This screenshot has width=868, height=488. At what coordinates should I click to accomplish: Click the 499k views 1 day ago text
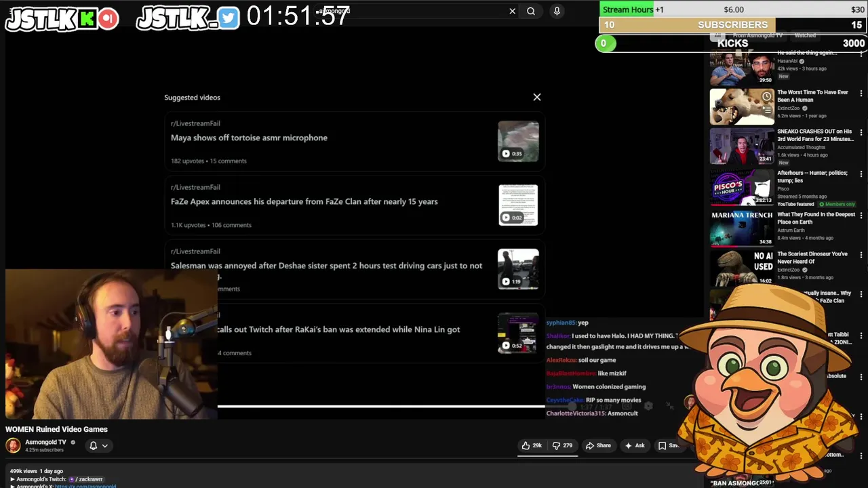(36, 471)
